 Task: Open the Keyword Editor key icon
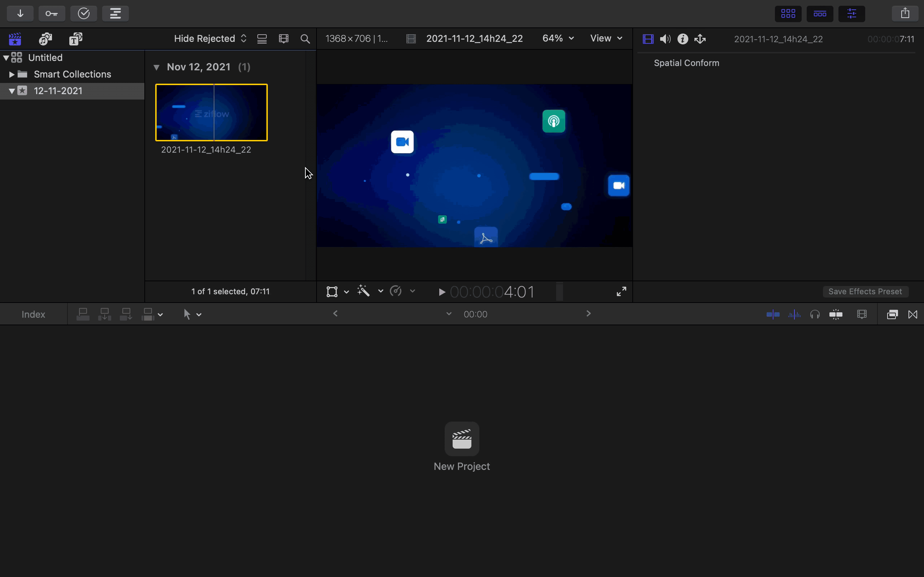pyautogui.click(x=52, y=14)
